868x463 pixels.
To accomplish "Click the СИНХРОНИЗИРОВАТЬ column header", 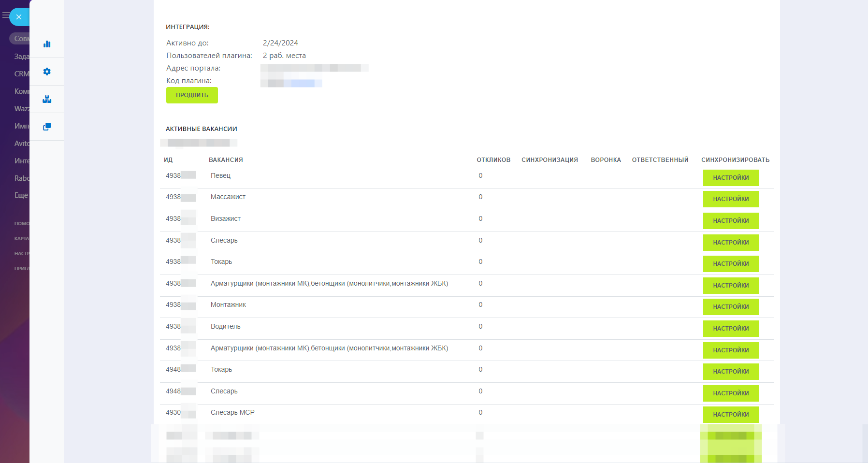I will coord(736,160).
